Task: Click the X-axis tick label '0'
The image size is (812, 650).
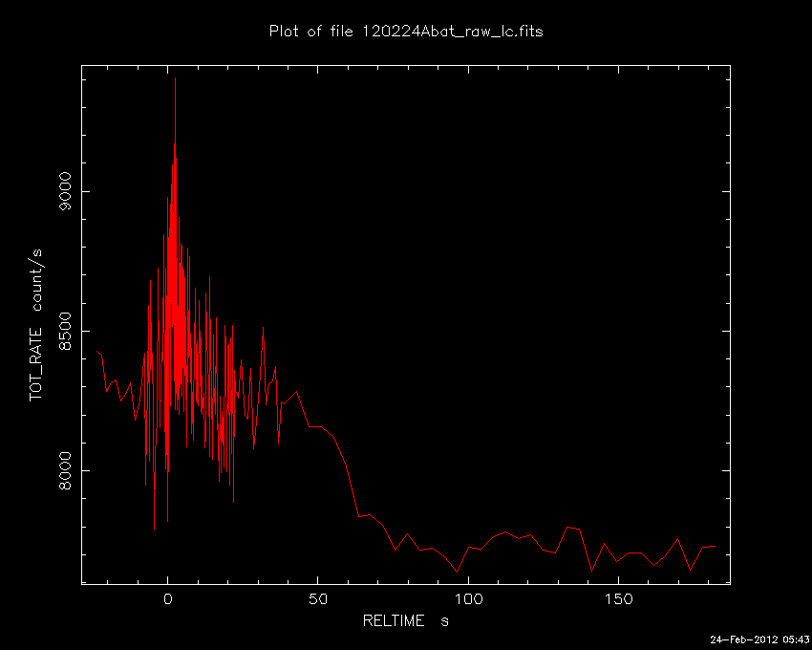Action: (168, 599)
